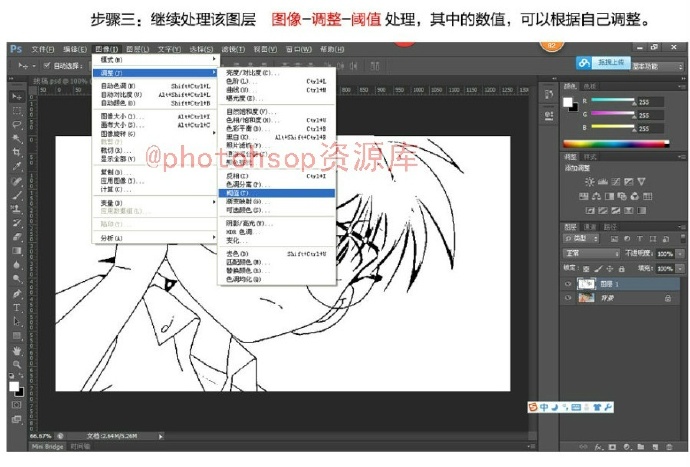The image size is (690, 467).
Task: Select the Dodge tool
Action: tap(17, 279)
